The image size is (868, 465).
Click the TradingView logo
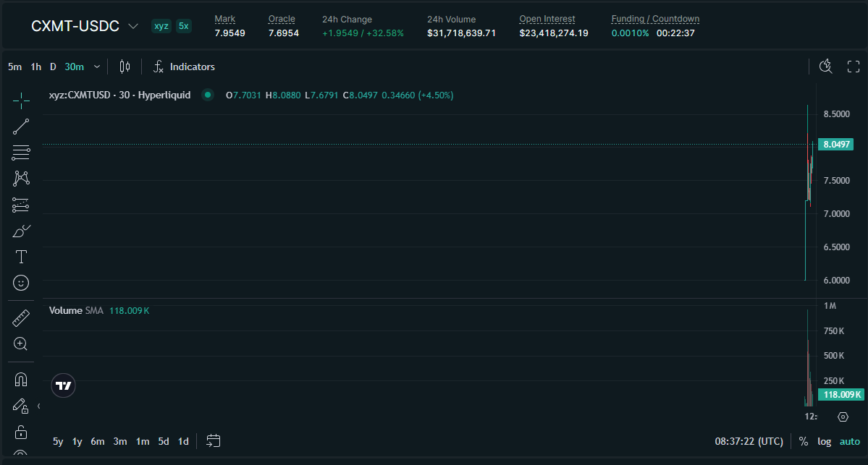[x=63, y=386]
